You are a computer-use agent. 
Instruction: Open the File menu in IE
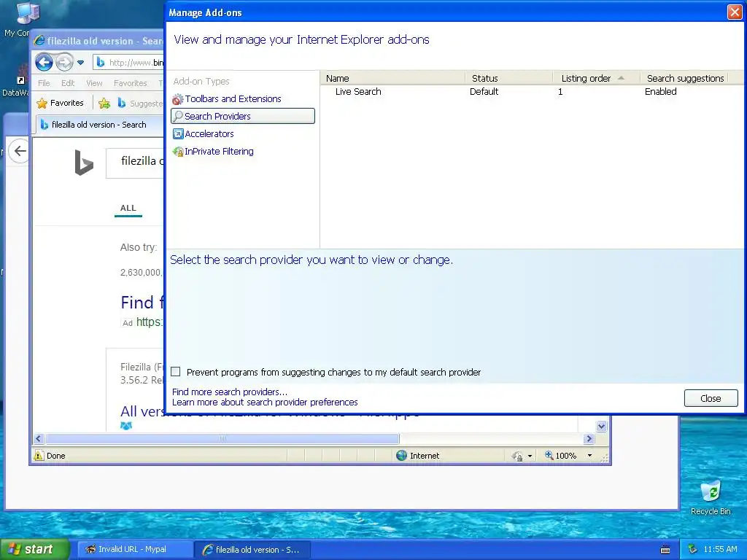[44, 83]
